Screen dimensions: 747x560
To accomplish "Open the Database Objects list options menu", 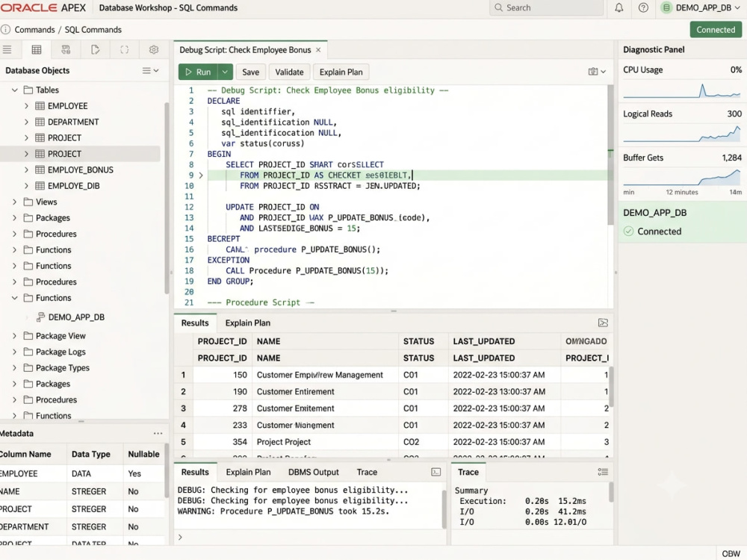I will [x=150, y=70].
